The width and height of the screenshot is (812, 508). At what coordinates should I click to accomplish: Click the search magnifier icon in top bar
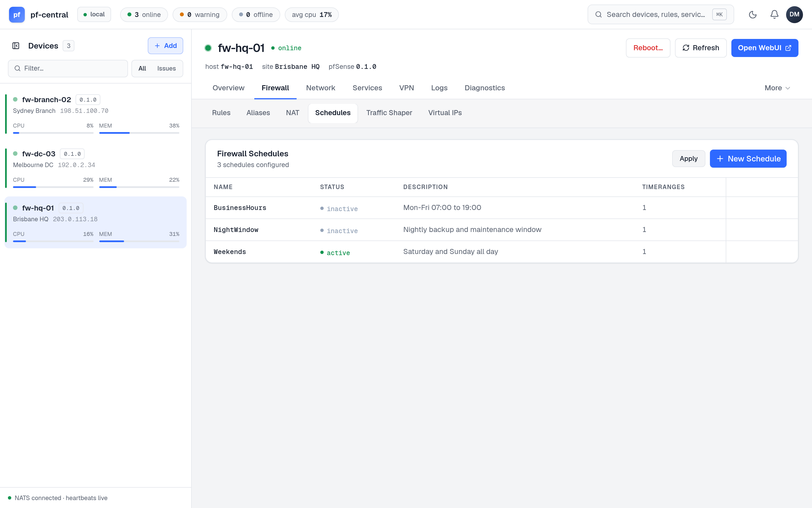coord(598,14)
